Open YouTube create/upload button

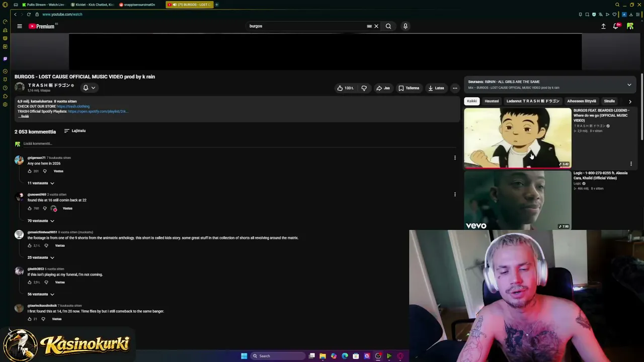(x=603, y=26)
